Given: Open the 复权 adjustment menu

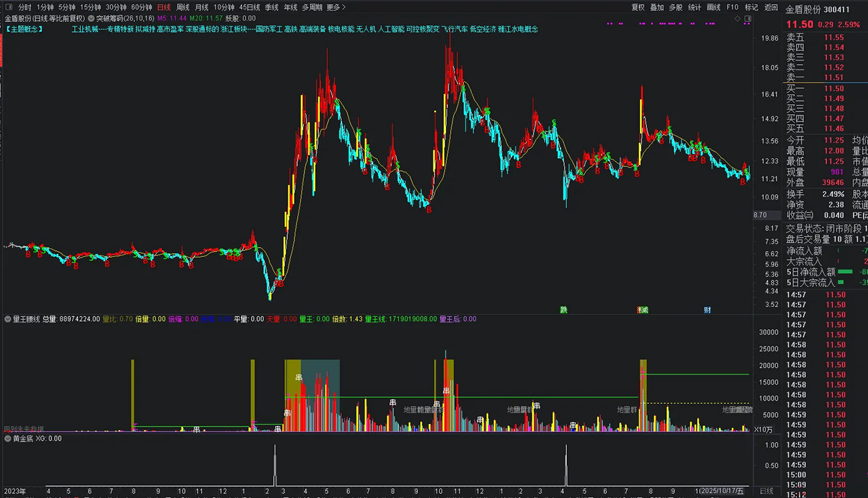Looking at the screenshot, I should (638, 7).
